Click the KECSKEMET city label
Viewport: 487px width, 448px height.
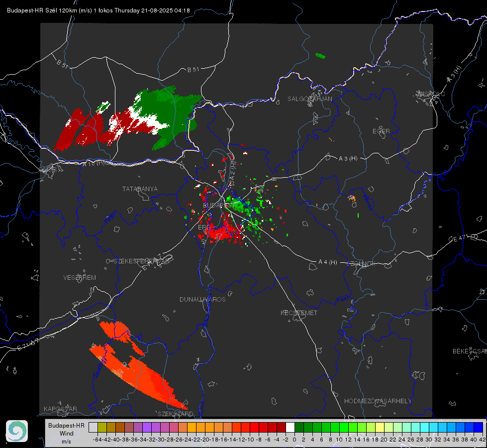point(299,313)
